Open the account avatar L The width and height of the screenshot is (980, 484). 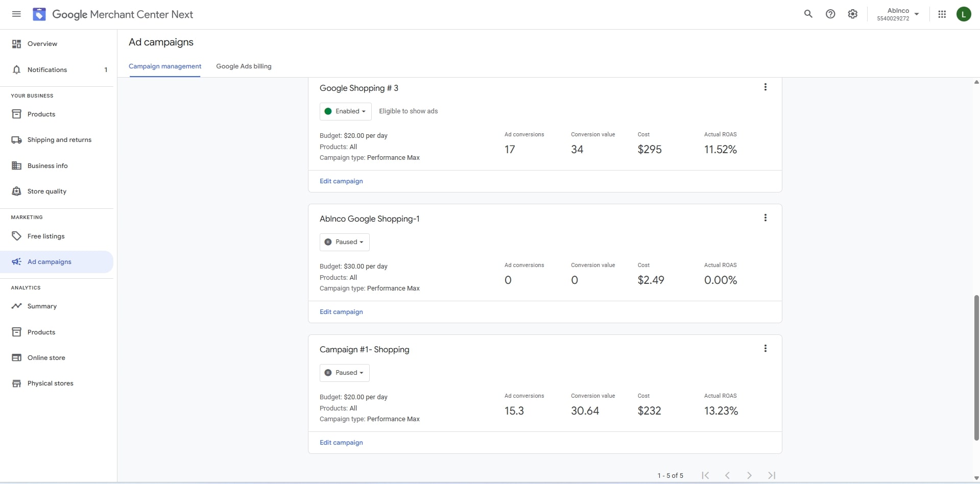coord(964,14)
